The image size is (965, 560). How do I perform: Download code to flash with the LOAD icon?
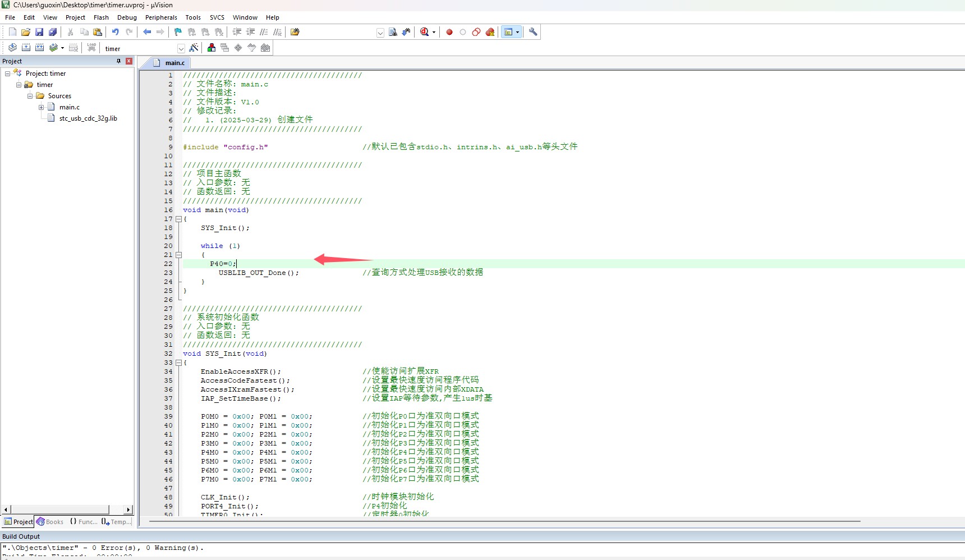pyautogui.click(x=91, y=48)
